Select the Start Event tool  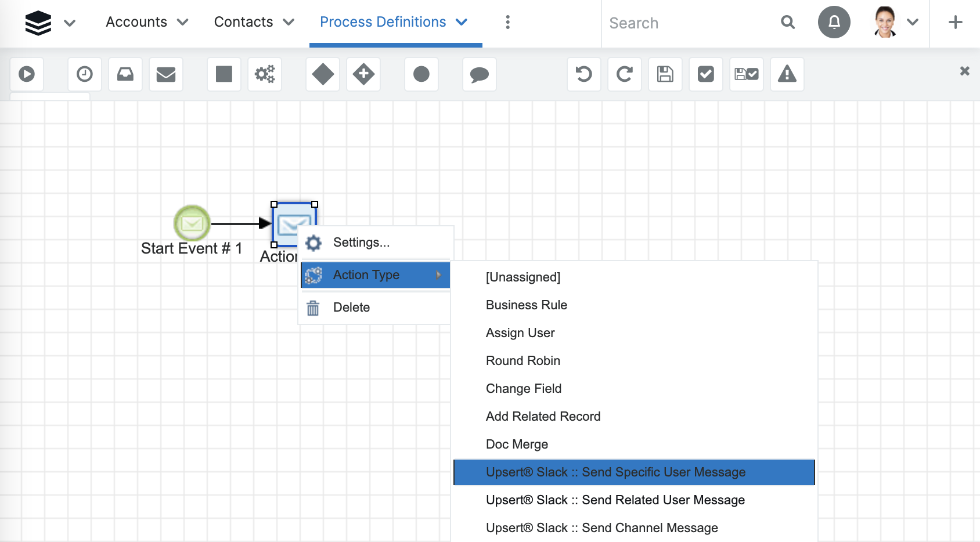pyautogui.click(x=27, y=74)
